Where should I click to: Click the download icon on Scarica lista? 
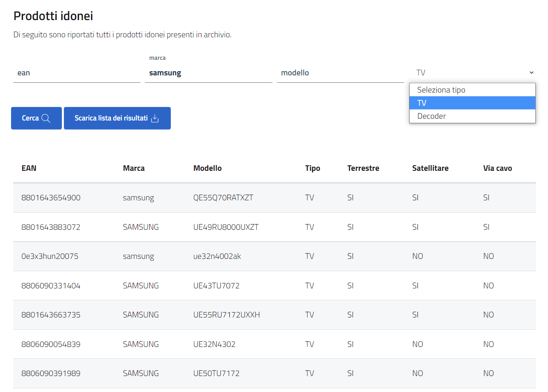coord(155,118)
